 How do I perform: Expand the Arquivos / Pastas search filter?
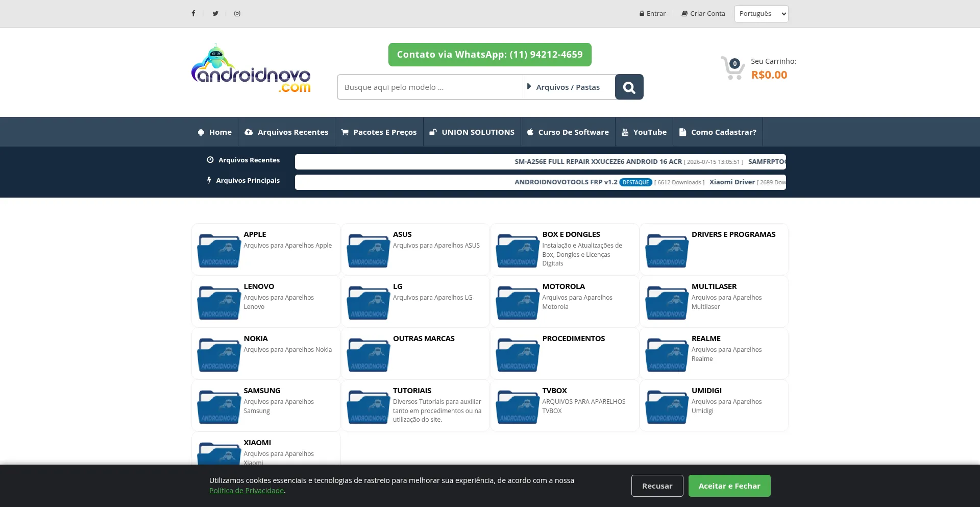(568, 87)
